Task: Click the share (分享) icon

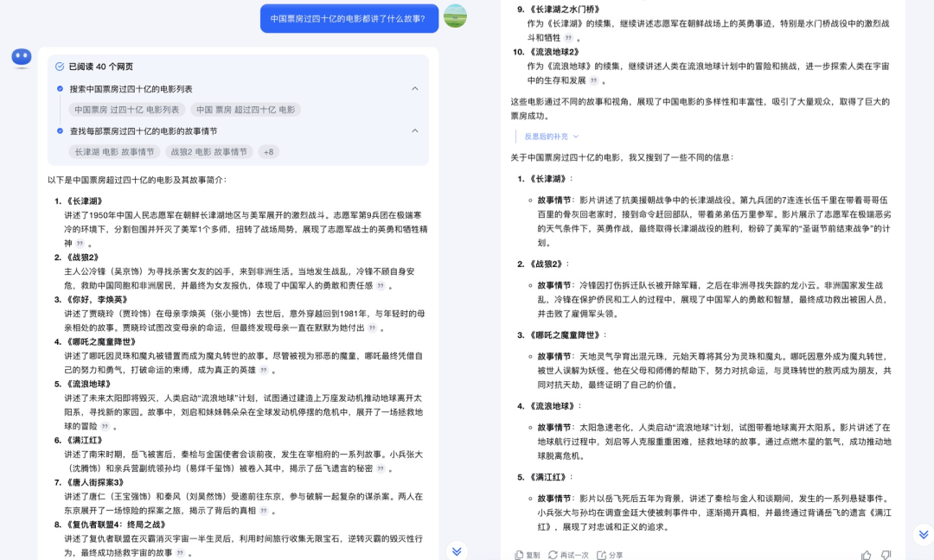Action: [601, 556]
